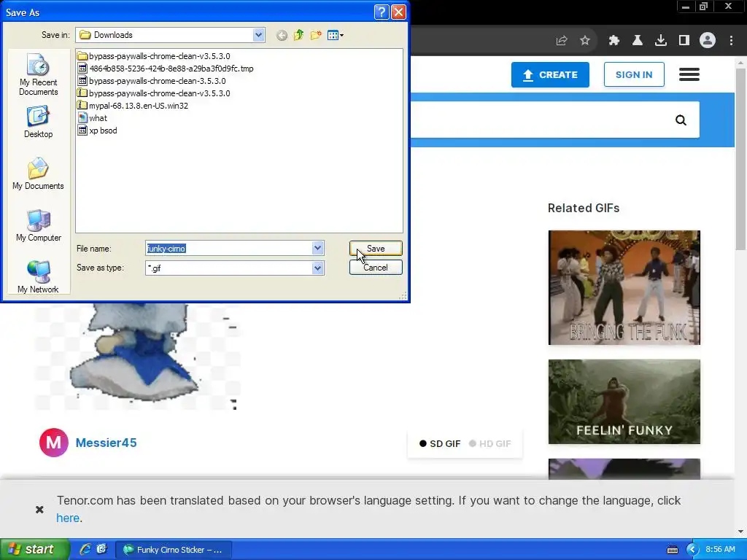Screen dimensions: 747x560
Task: Open My Network in Save As sidebar
Action: [38, 277]
